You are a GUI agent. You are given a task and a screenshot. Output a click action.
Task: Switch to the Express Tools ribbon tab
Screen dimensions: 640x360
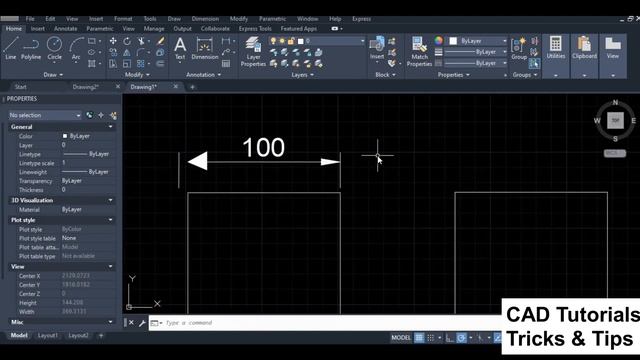tap(255, 29)
